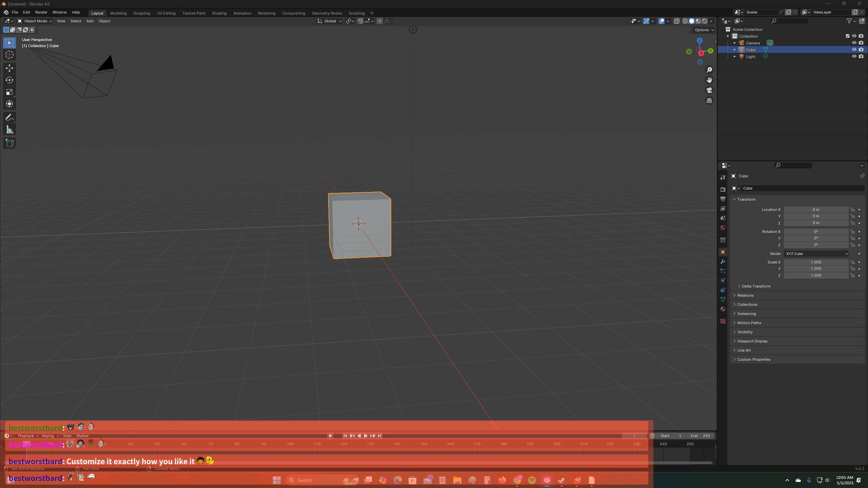Screen dimensions: 868x488
Task: Hide the Camera in viewport
Action: (x=854, y=43)
